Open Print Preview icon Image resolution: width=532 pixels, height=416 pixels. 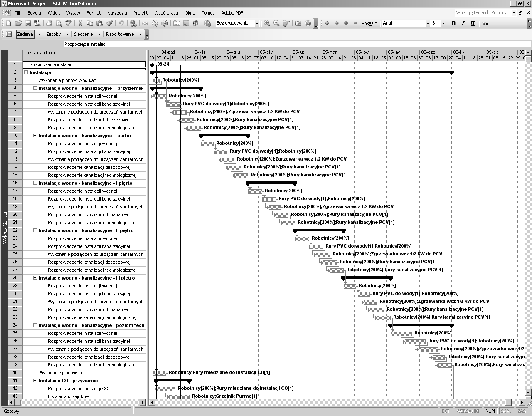pos(59,23)
